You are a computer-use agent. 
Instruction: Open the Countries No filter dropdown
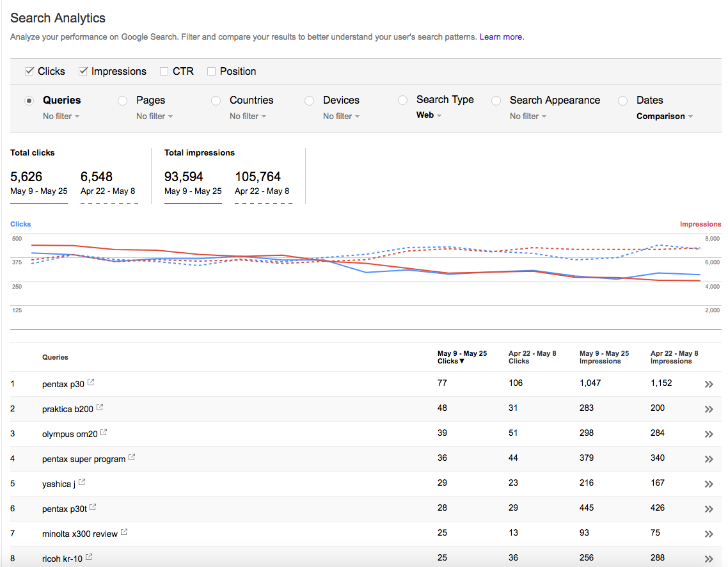(x=248, y=116)
